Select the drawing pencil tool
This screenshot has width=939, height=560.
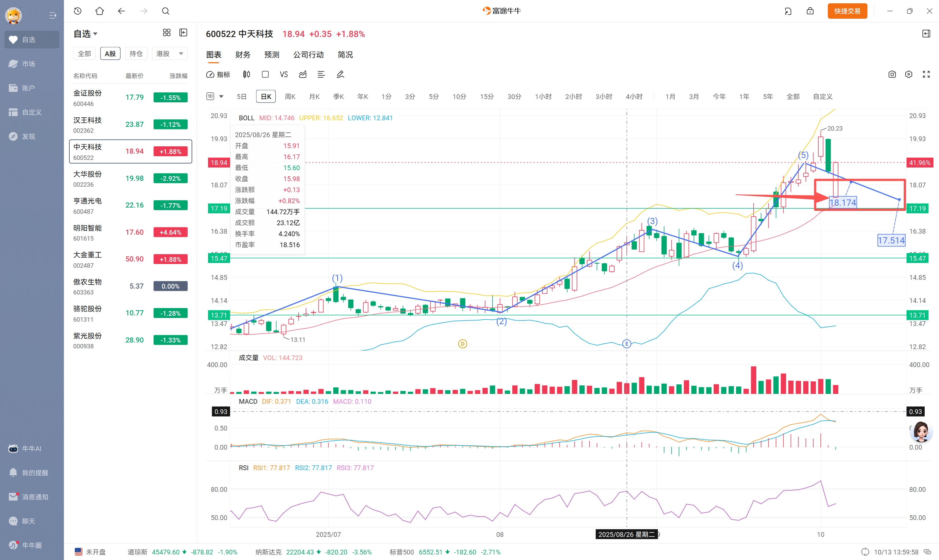point(340,74)
